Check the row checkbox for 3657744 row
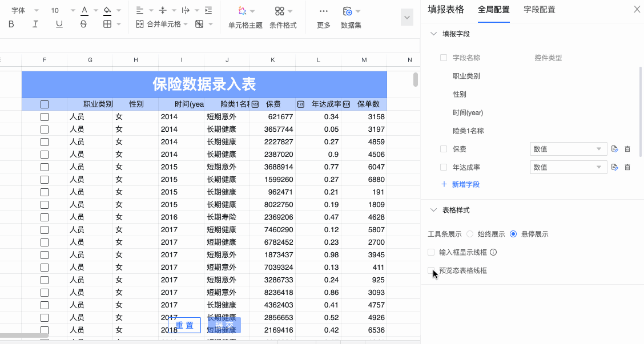Screen dimensions: 644x344 [x=45, y=129]
